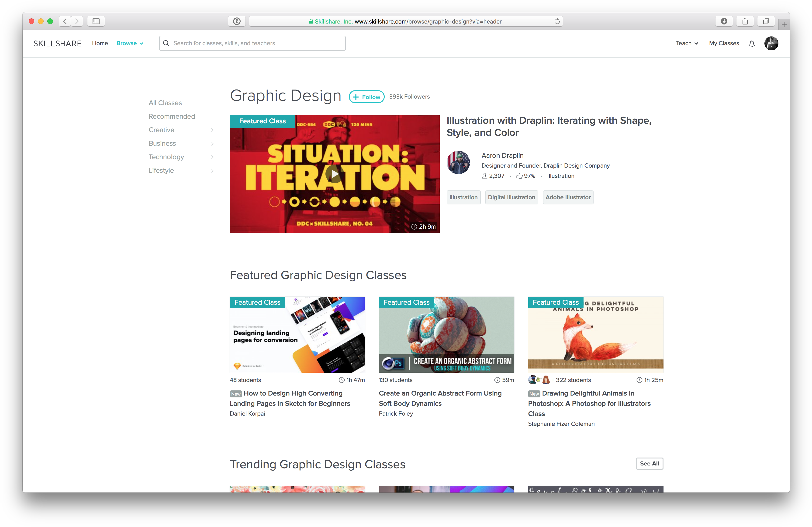Click the Illustration tag
Screen dimensions: 812x527
(463, 197)
